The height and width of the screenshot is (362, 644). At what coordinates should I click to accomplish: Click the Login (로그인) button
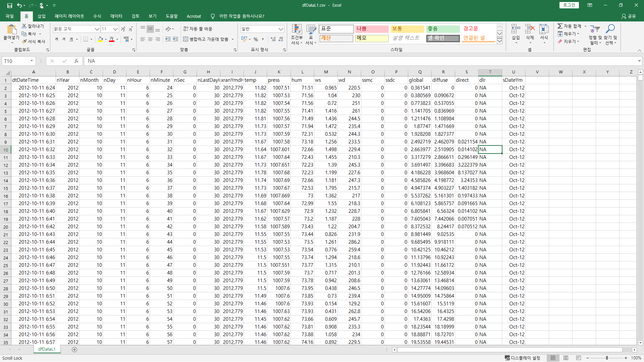[x=569, y=5]
